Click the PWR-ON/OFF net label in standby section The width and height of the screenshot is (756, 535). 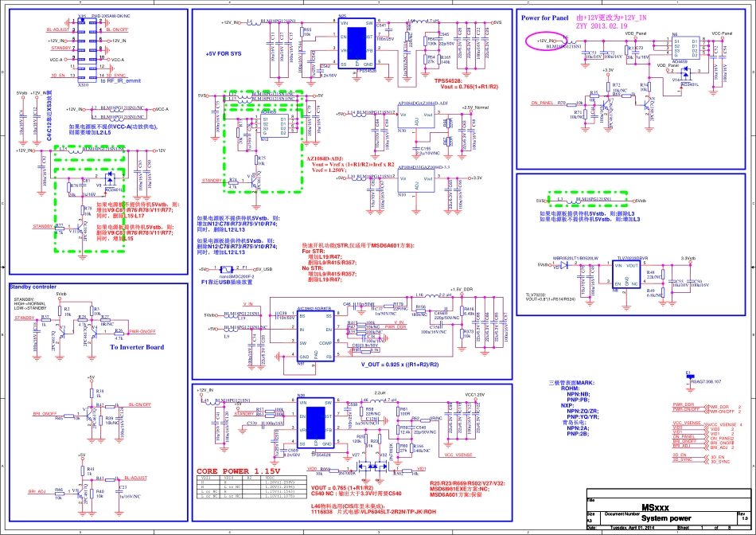[142, 330]
